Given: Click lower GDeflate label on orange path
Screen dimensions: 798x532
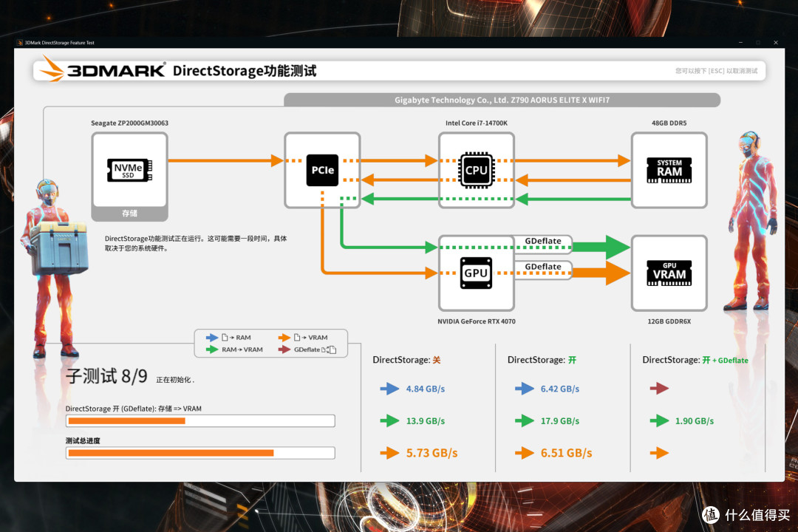Looking at the screenshot, I should [x=543, y=267].
